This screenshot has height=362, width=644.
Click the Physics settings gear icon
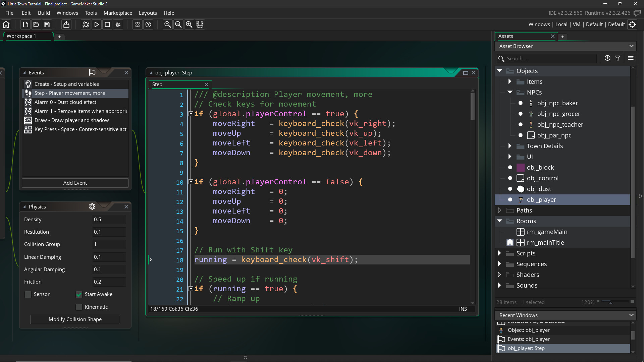[x=92, y=206]
